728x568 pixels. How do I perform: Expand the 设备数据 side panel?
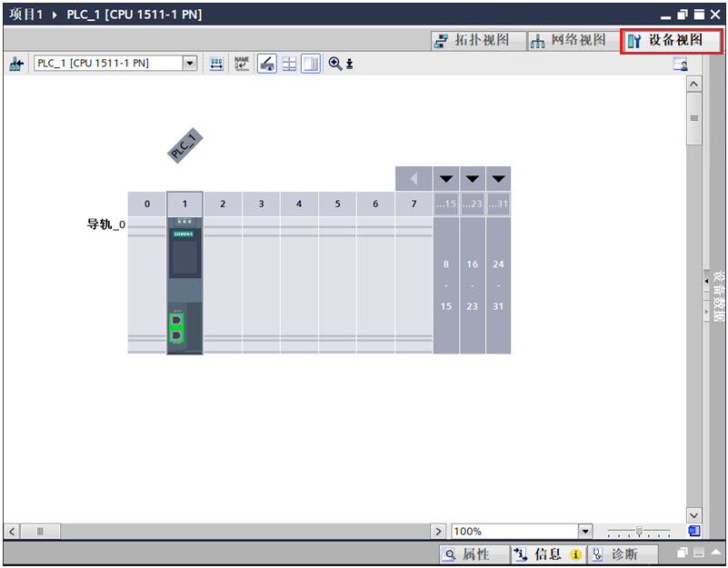pos(707,281)
